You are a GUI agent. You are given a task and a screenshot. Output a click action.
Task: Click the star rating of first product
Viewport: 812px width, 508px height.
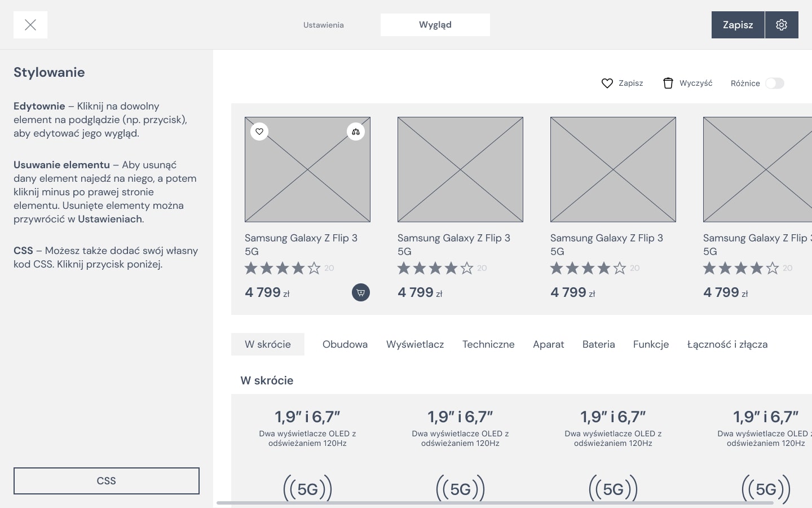pyautogui.click(x=283, y=268)
